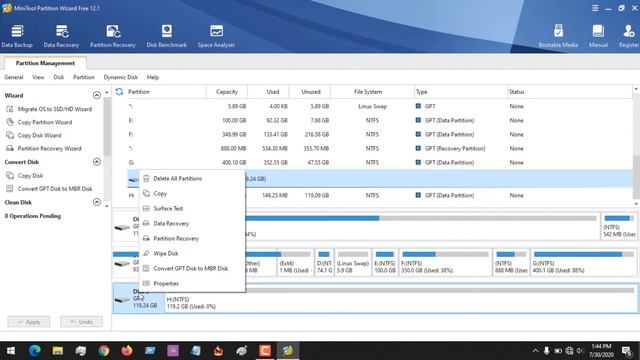
Task: Sort by the File System column header
Action: pyautogui.click(x=368, y=92)
